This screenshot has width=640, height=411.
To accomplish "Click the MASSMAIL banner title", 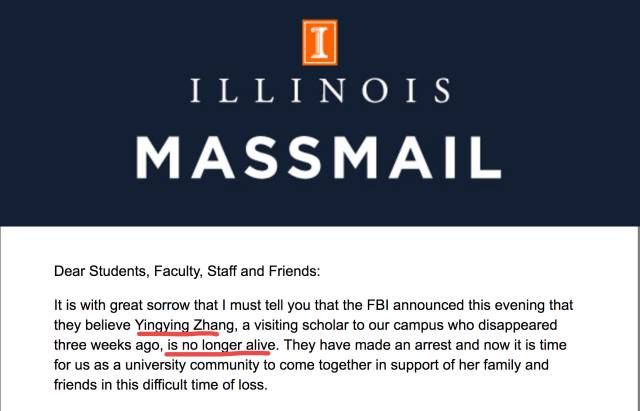I will [x=320, y=157].
